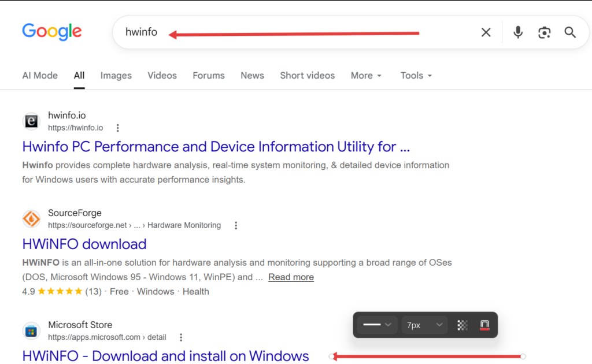Click Read more in SourceForge snippet

(x=291, y=277)
